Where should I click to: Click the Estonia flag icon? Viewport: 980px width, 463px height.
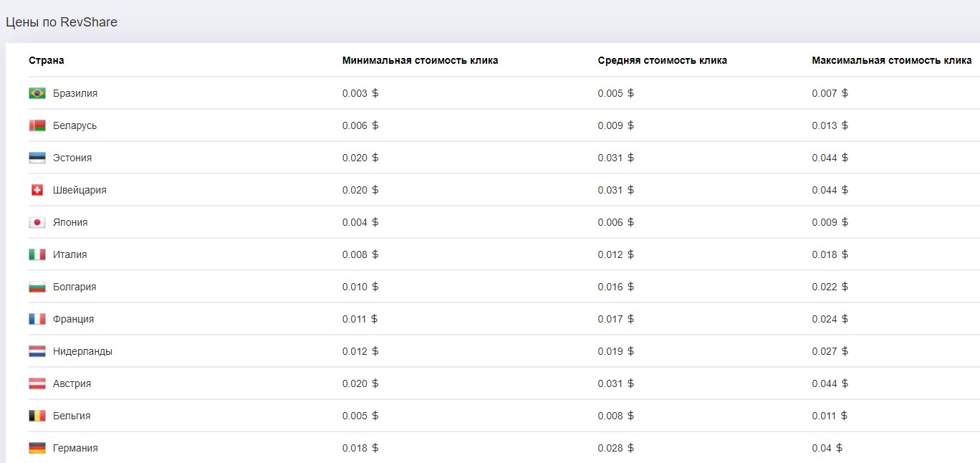click(37, 158)
